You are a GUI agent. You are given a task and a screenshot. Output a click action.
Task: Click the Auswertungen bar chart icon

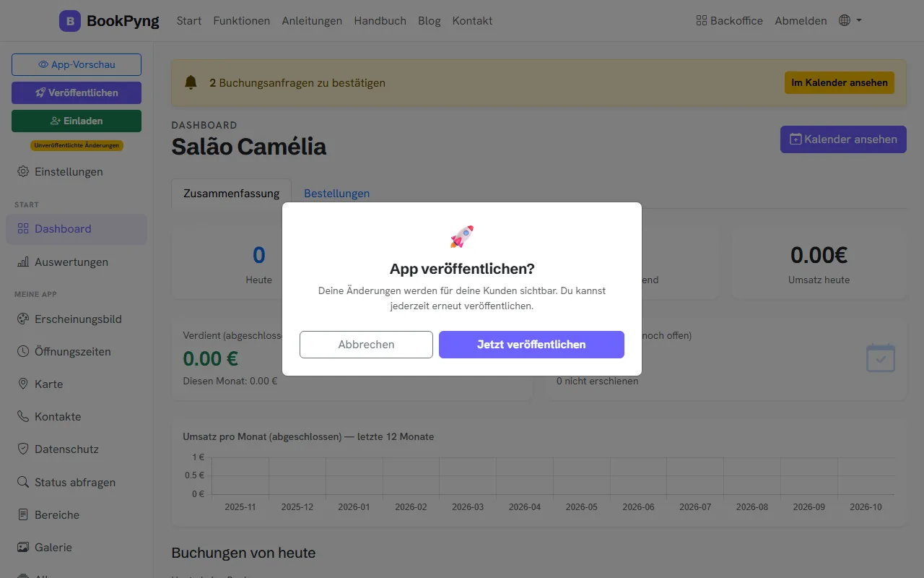[23, 262]
